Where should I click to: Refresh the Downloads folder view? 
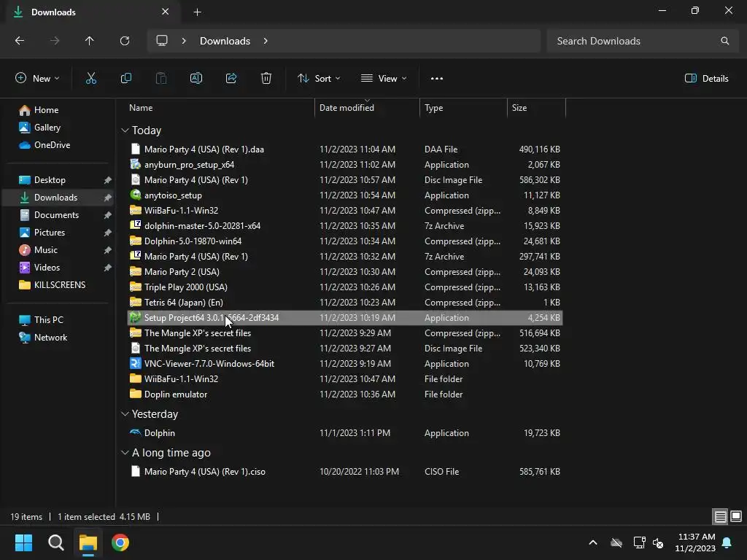[x=125, y=41]
